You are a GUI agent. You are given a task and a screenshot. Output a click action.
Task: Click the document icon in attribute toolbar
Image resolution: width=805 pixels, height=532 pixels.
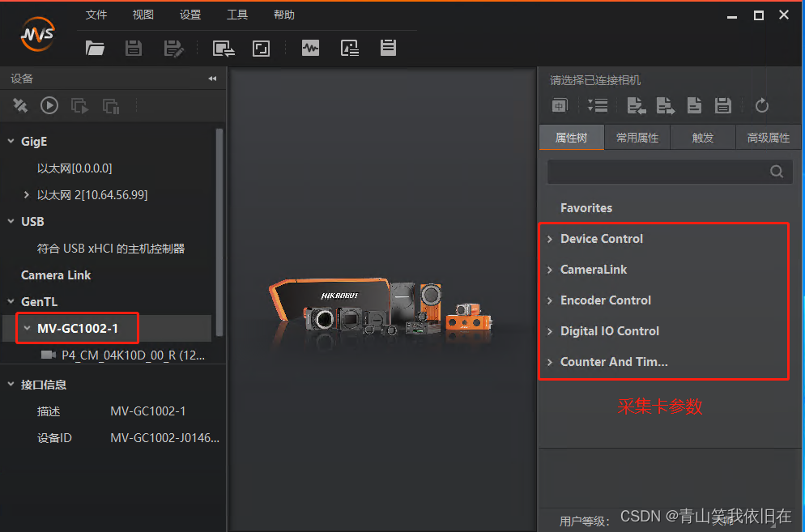[694, 105]
